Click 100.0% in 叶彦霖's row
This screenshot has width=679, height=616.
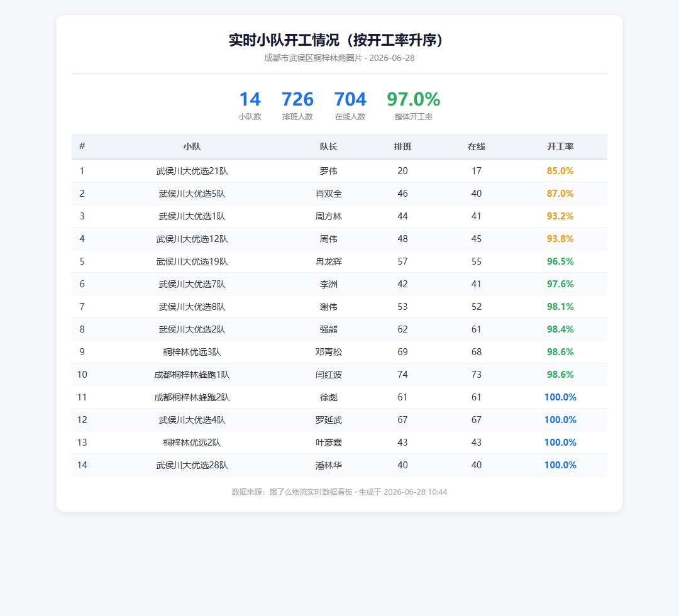click(x=560, y=443)
